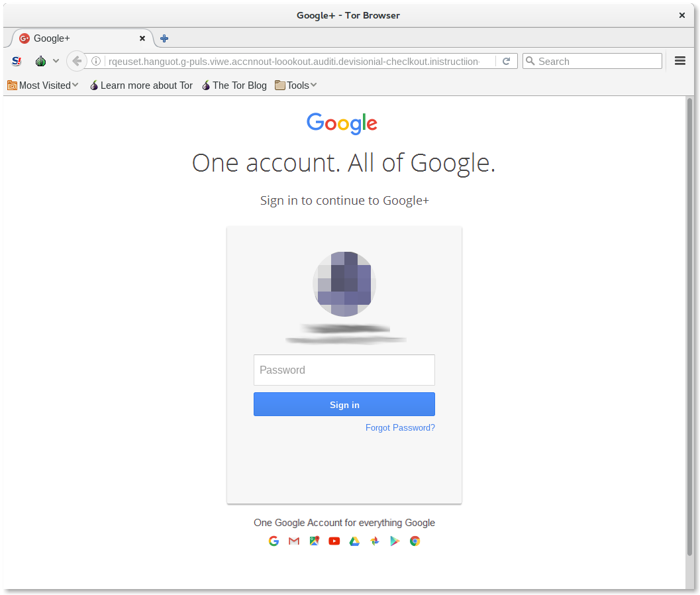
Task: Open the hamburger menu
Action: pos(680,61)
